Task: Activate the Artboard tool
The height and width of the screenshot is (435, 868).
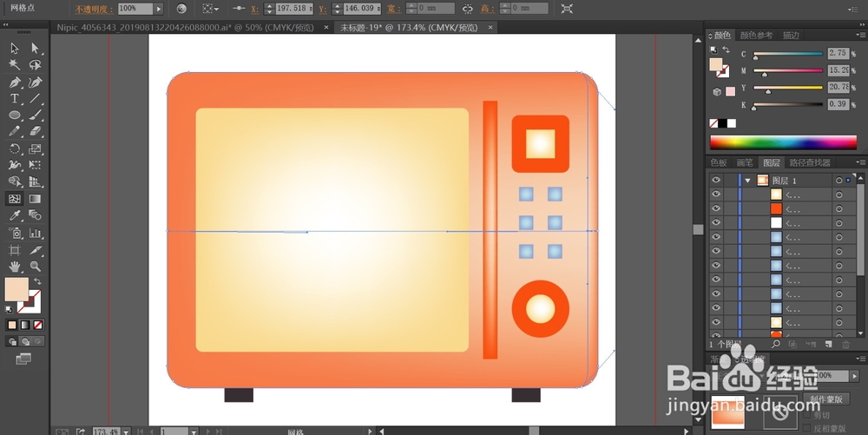Action: coord(15,250)
